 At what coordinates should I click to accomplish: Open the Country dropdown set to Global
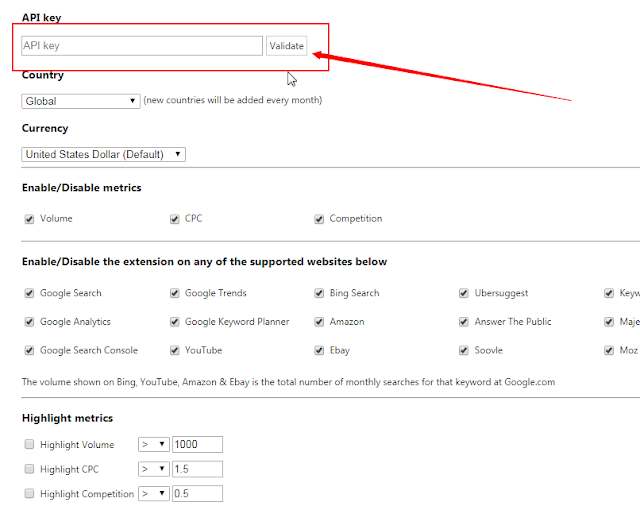click(x=81, y=101)
